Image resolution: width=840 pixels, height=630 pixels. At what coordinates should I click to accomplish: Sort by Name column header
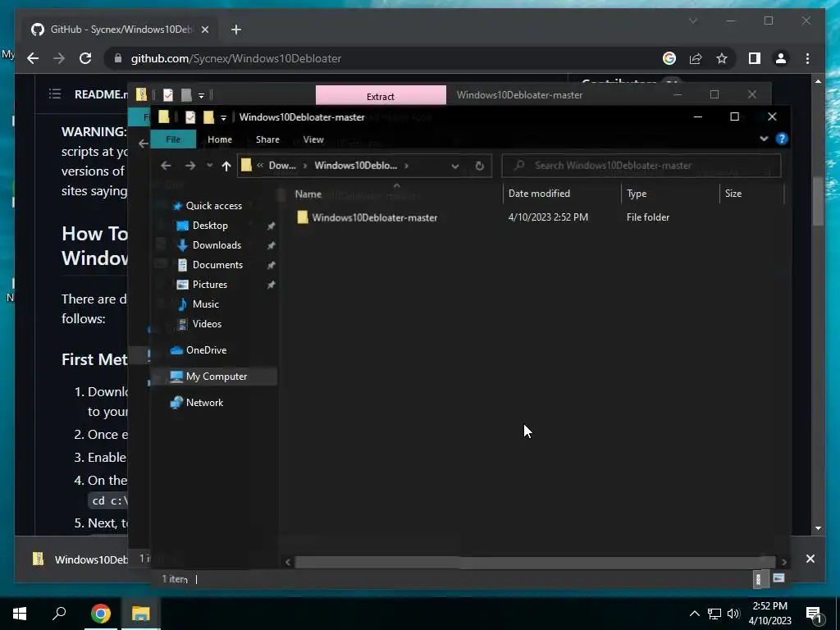(308, 194)
